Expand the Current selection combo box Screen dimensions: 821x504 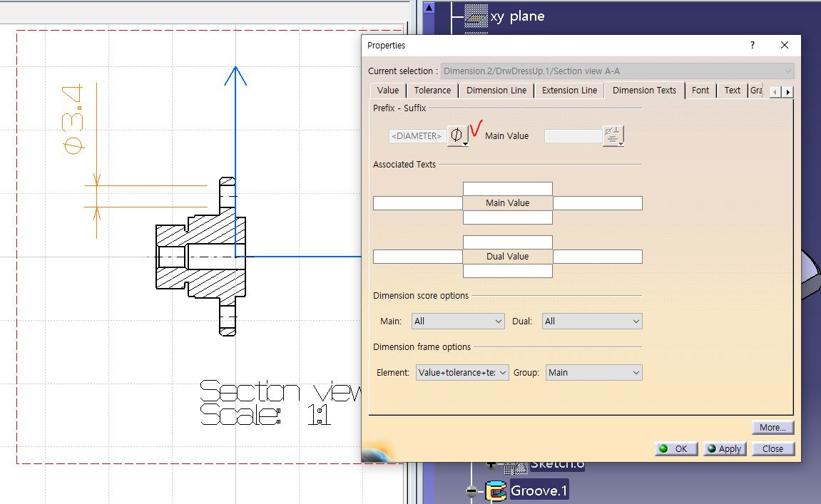click(x=787, y=71)
